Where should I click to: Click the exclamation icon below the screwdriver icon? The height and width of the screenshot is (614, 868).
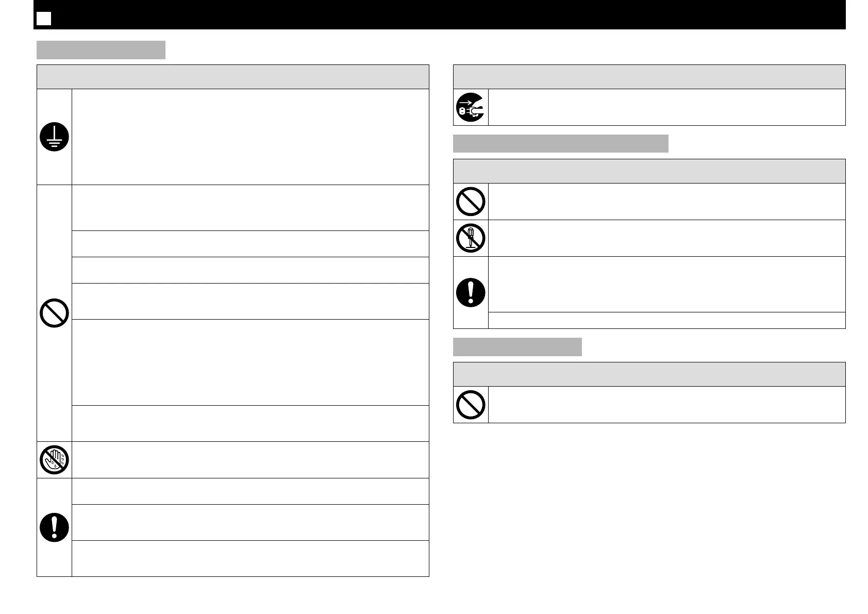tap(471, 292)
